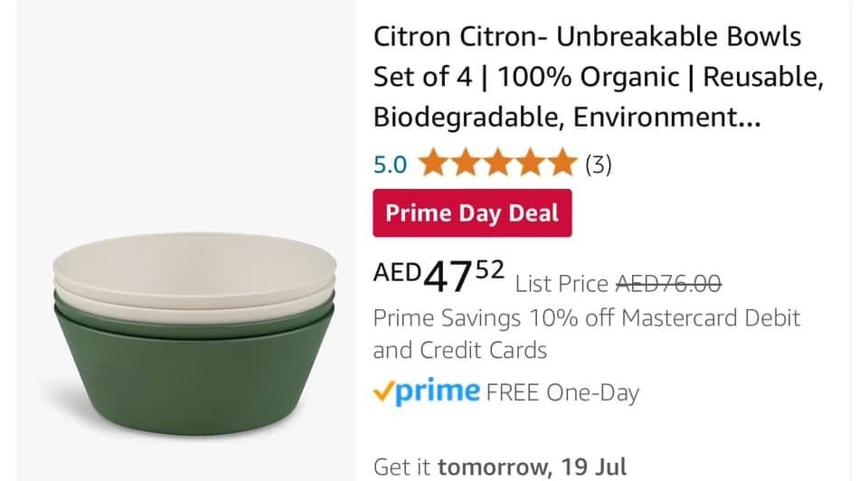View the (3) customer reviews count
Viewport: 868px width, 481px height.
tap(599, 165)
